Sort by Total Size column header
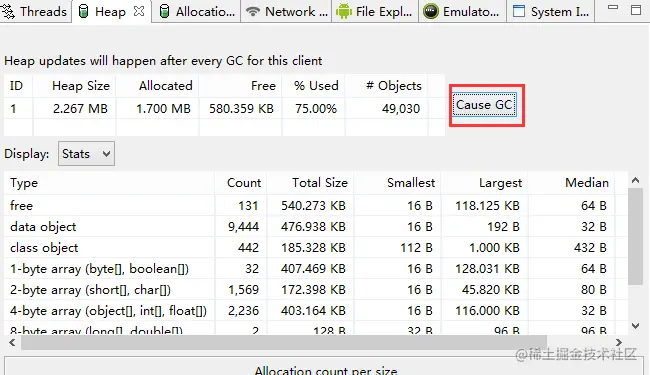The image size is (650, 375). tap(310, 183)
